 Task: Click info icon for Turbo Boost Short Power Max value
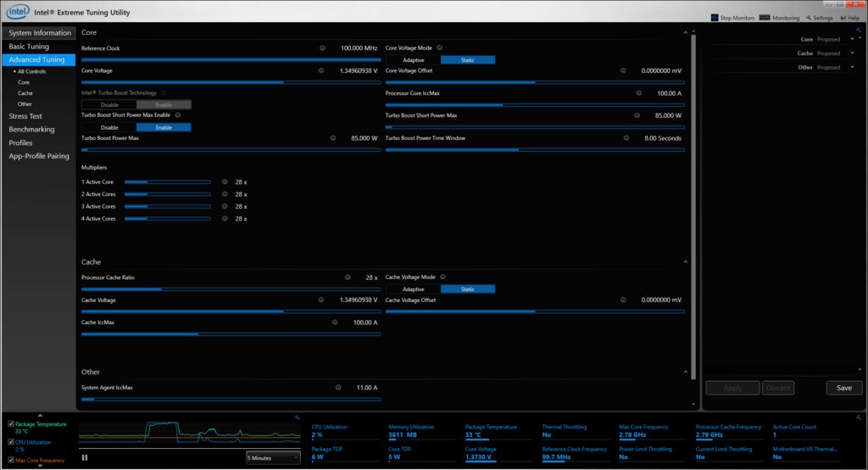[637, 115]
